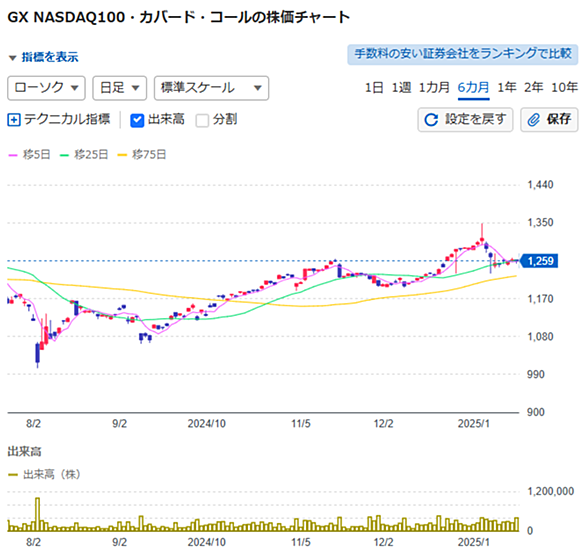The height and width of the screenshot is (554, 586).
Task: Uncheck the 出来高 checkbox
Action: [x=137, y=120]
